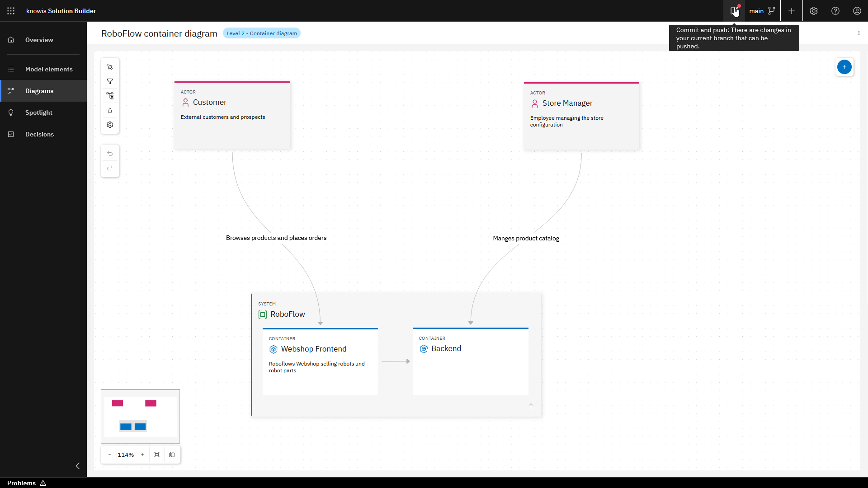Open the diagram overflow menu
Viewport: 868px width, 488px height.
tap(859, 33)
